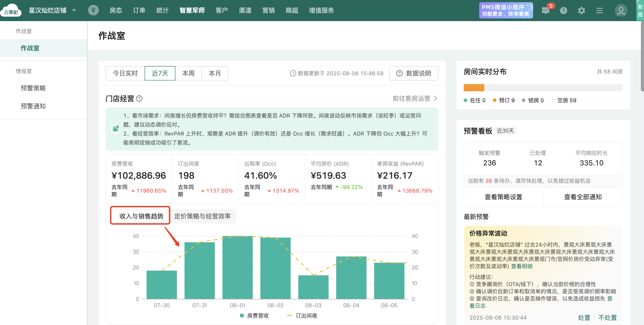
Task: Open the messages icon with badge 5
Action: point(545,10)
